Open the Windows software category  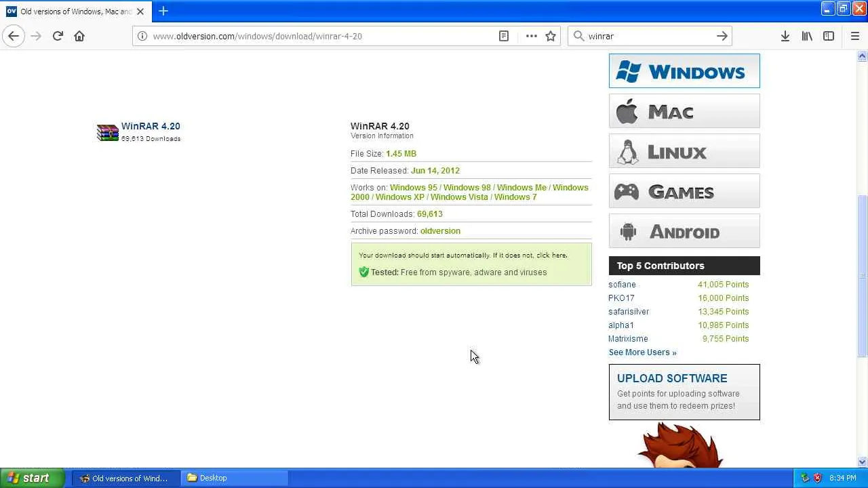coord(684,71)
